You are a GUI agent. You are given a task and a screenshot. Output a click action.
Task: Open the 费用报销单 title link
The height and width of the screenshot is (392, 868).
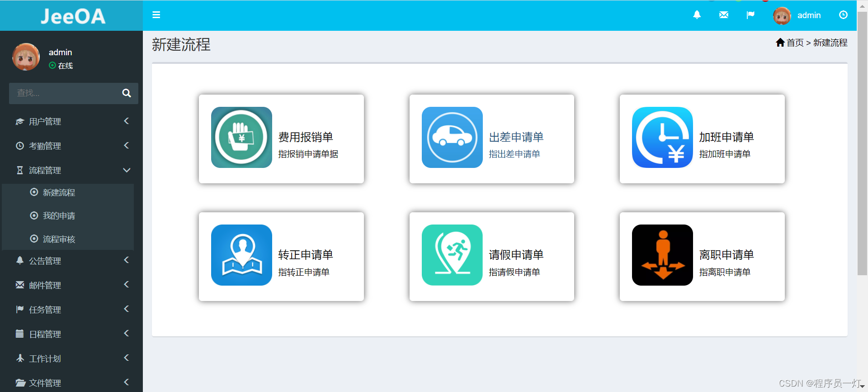click(306, 137)
